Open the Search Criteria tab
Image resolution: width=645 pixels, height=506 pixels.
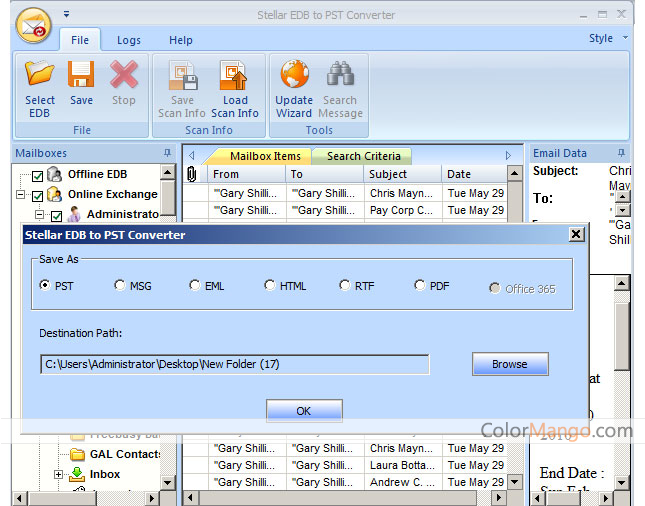pos(363,156)
